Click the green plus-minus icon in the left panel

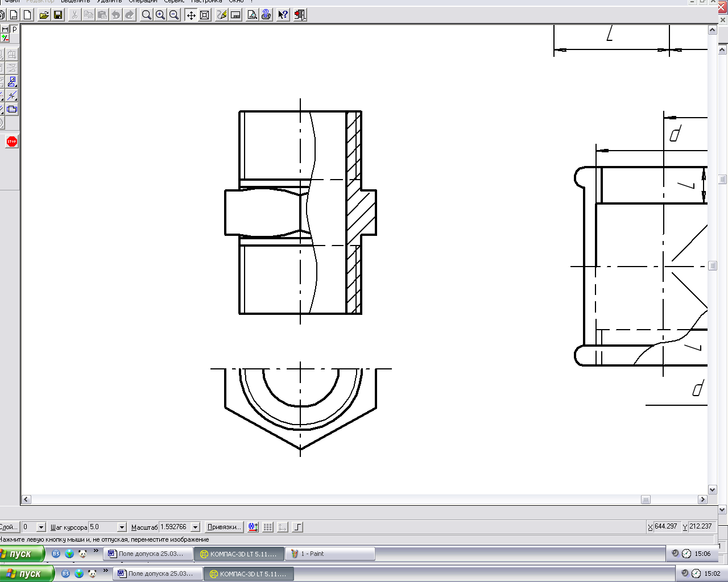[5, 38]
